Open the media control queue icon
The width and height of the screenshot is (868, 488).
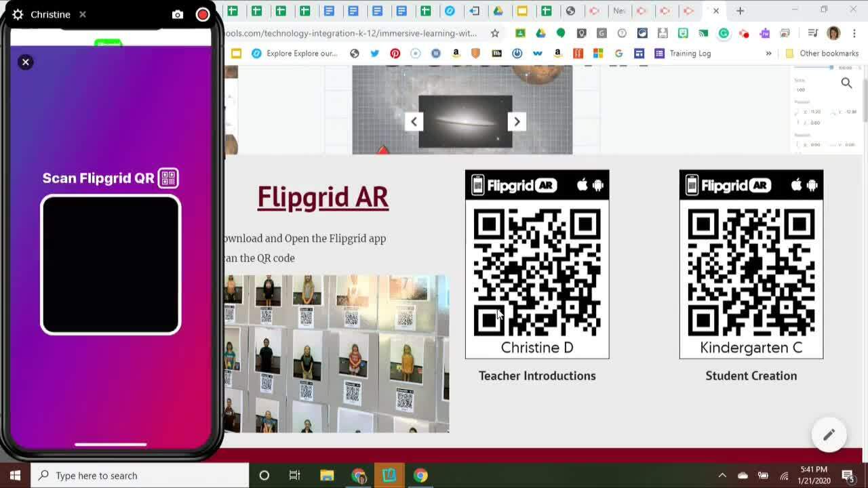coord(812,33)
